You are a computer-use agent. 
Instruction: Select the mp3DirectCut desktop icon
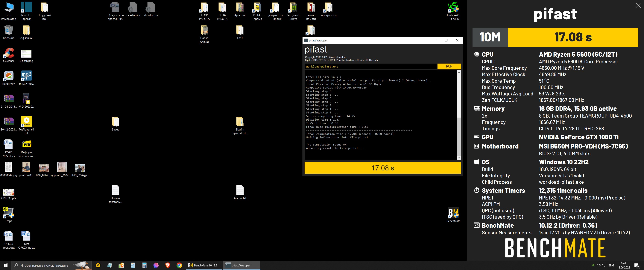[26, 78]
